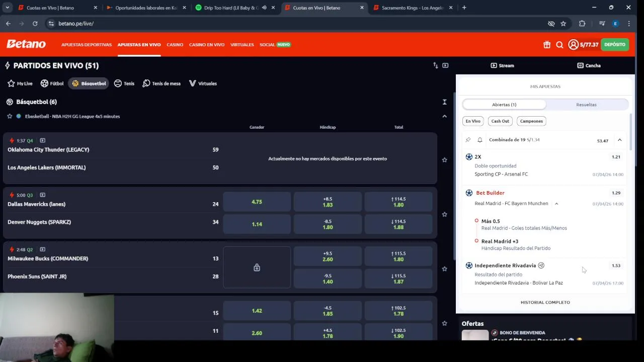
Task: Click the sort order arrows icon near Partidos en Vivo
Action: point(435,65)
